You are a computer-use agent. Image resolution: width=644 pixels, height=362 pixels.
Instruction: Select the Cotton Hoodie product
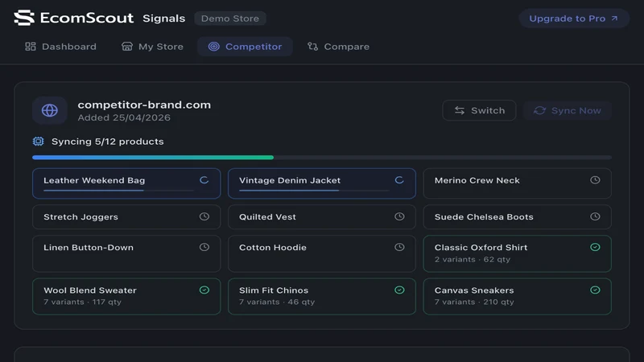[322, 253]
